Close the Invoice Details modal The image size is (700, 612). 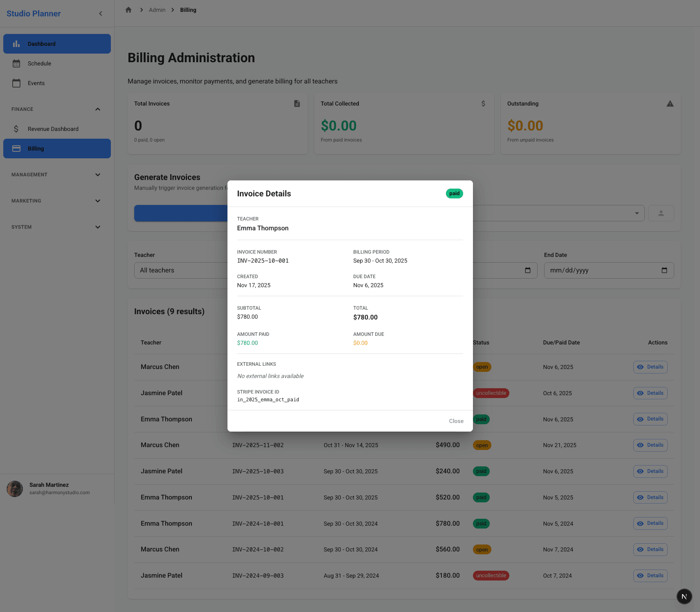click(456, 421)
